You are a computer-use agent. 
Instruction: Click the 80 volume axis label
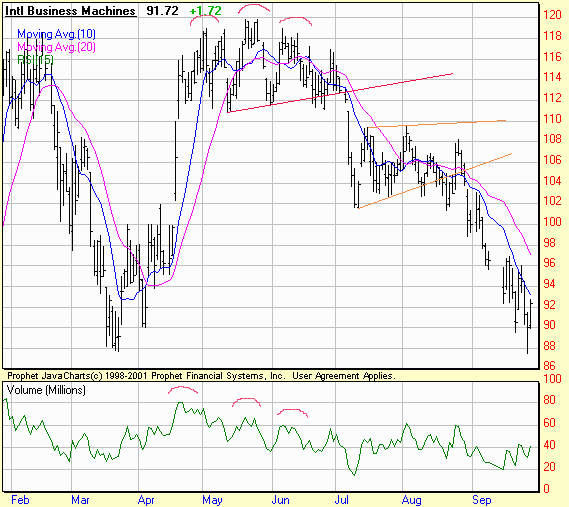point(549,400)
